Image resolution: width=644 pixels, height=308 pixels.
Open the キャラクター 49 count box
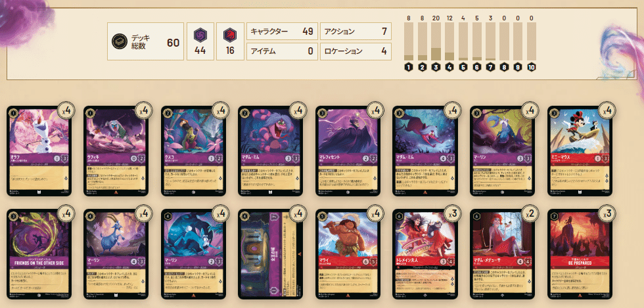coord(282,32)
